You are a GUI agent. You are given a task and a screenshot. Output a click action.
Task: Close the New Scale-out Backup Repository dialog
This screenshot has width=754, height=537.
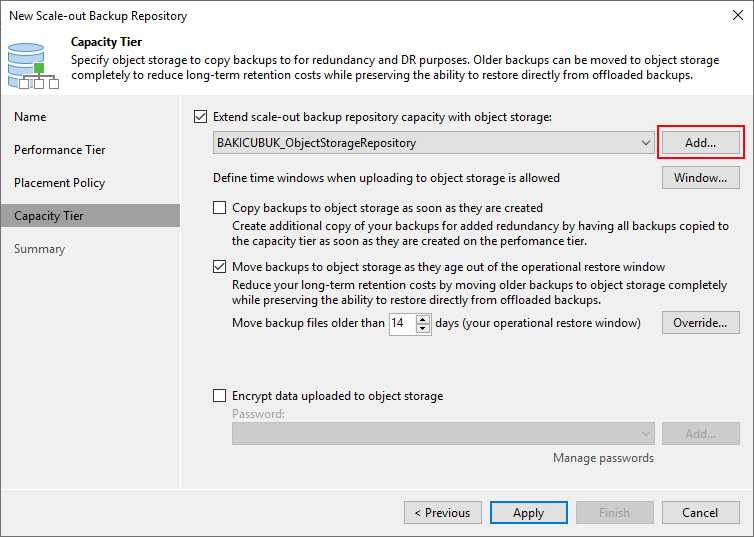pos(738,15)
